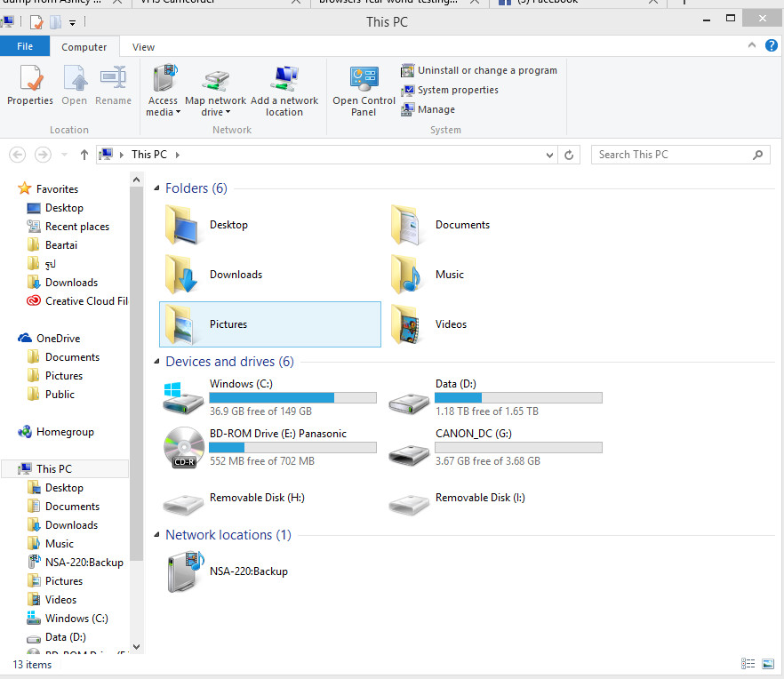Open the address bar history dropdown
784x679 pixels.
[x=549, y=155]
